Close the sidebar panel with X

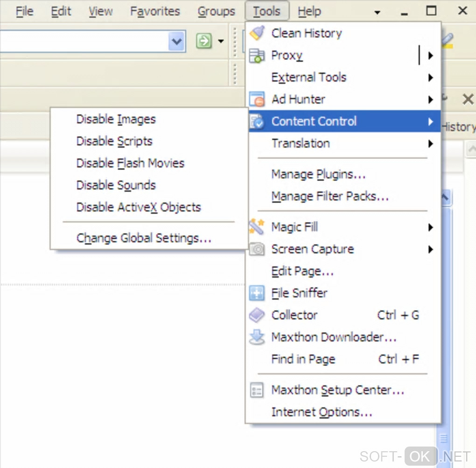[x=468, y=99]
